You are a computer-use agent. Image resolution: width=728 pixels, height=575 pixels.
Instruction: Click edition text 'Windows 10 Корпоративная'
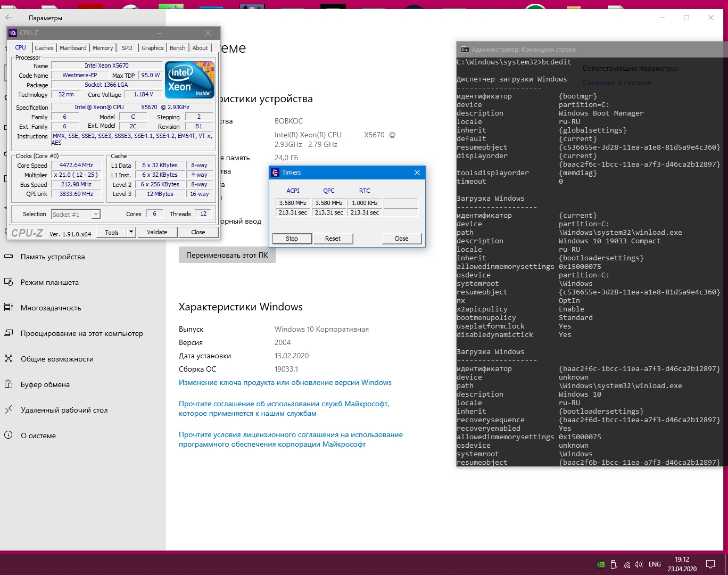pos(321,329)
